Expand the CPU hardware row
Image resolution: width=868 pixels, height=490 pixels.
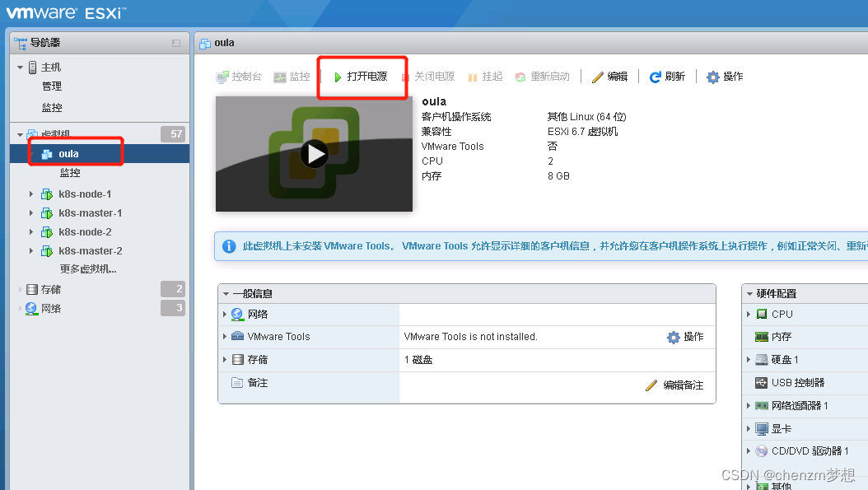(749, 315)
